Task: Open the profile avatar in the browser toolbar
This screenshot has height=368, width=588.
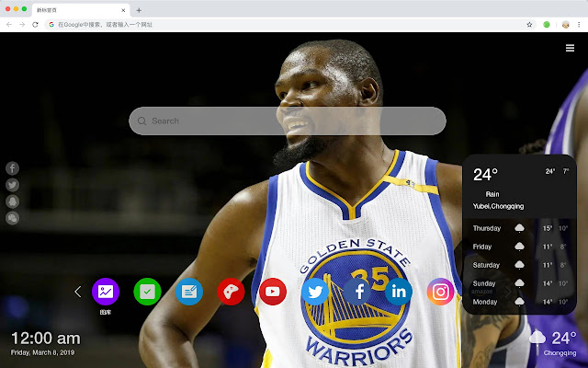Action: (x=566, y=25)
